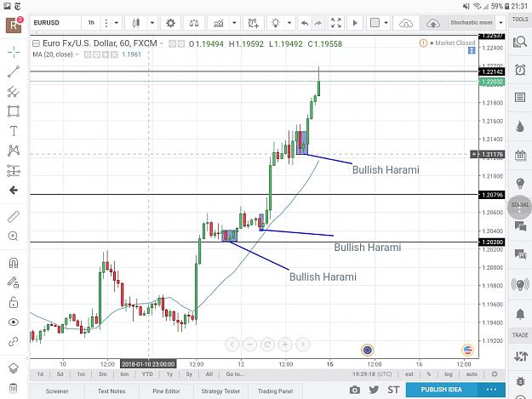Screen dimensions: 532x399
Task: Click the compare symbols scale icon
Action: point(194,23)
